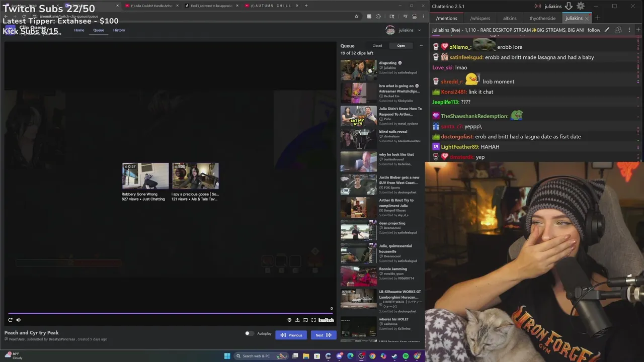Select 'blind nails reveal' clip
644x362 pixels.
tap(381, 139)
